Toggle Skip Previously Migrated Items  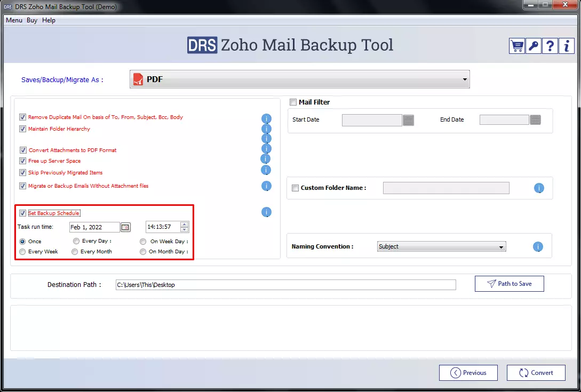point(22,173)
